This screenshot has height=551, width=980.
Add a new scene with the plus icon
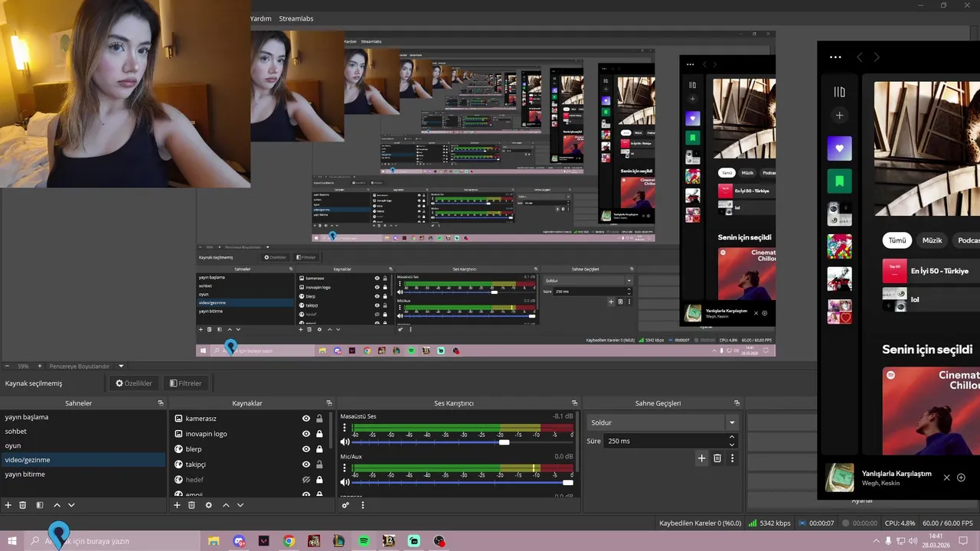[x=8, y=505]
